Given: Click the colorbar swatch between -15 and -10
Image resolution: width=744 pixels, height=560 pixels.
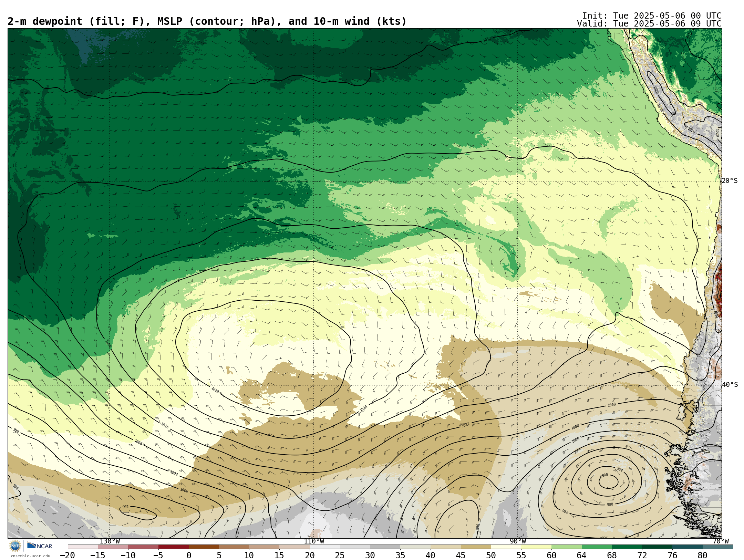Looking at the screenshot, I should click(x=113, y=547).
